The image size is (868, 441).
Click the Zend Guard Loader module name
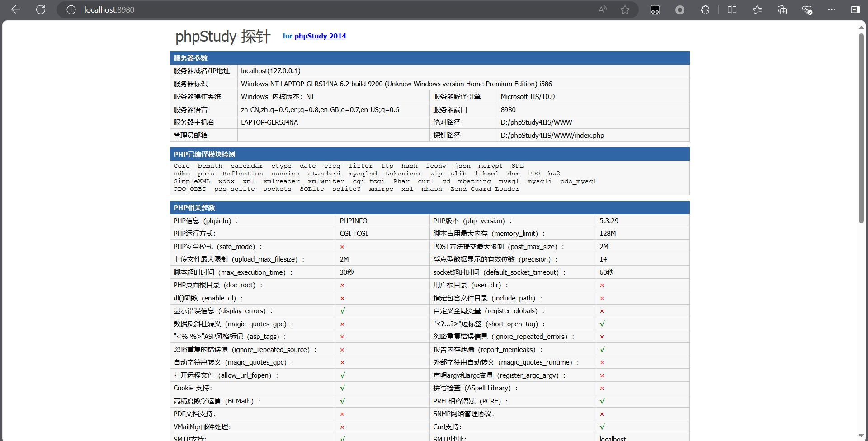point(485,189)
